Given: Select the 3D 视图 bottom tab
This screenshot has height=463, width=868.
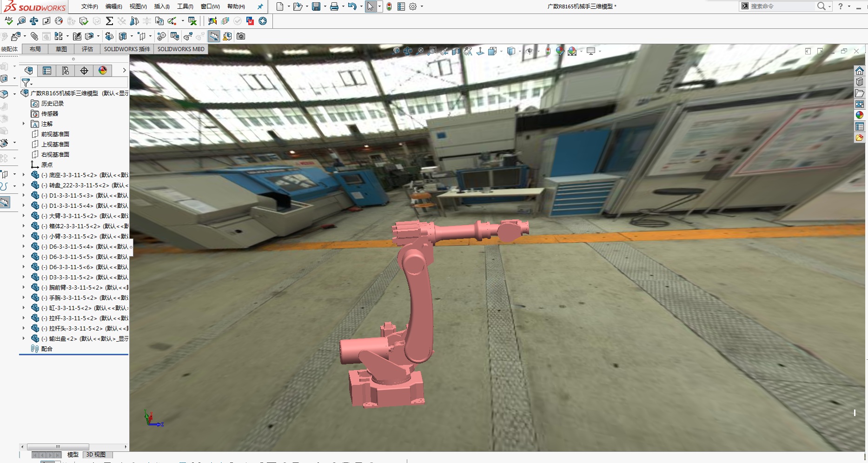Looking at the screenshot, I should pos(96,455).
